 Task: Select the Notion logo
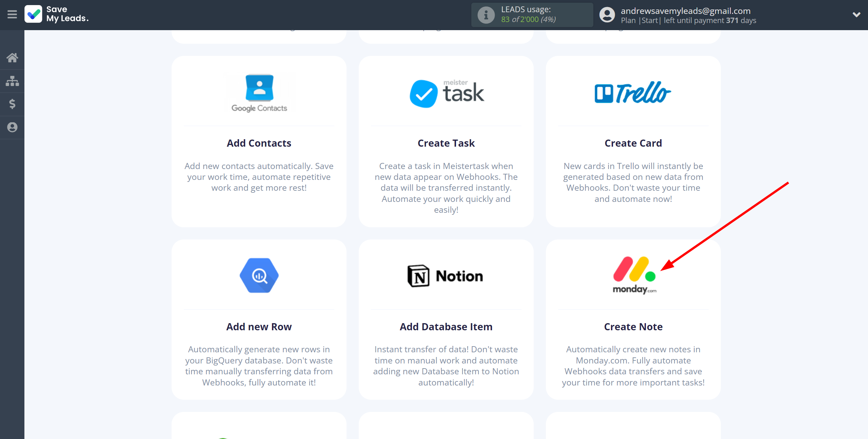[446, 276]
